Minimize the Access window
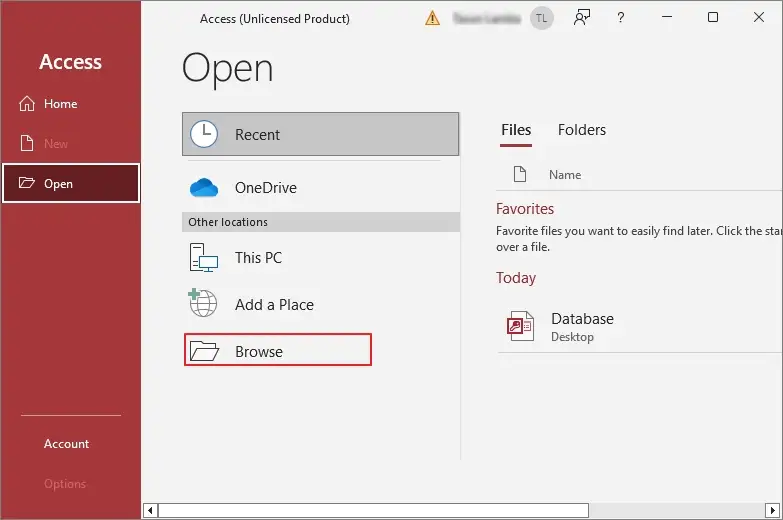 [667, 17]
